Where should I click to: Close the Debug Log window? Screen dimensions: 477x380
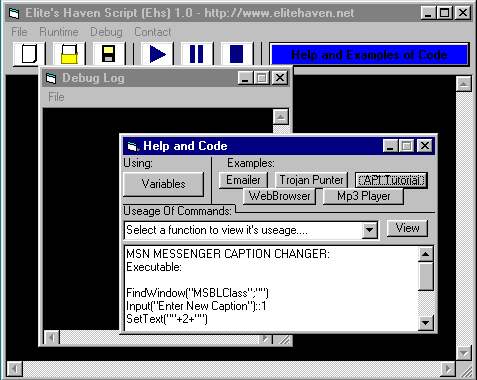(280, 78)
